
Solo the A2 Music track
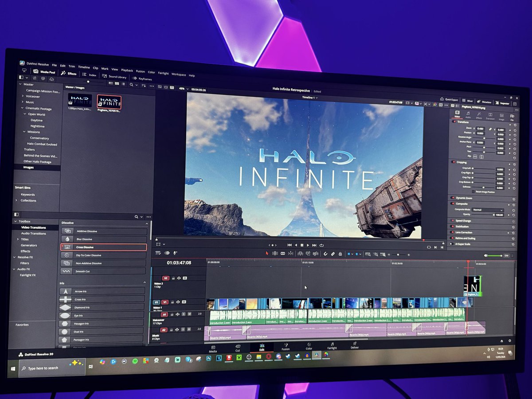pyautogui.click(x=184, y=330)
